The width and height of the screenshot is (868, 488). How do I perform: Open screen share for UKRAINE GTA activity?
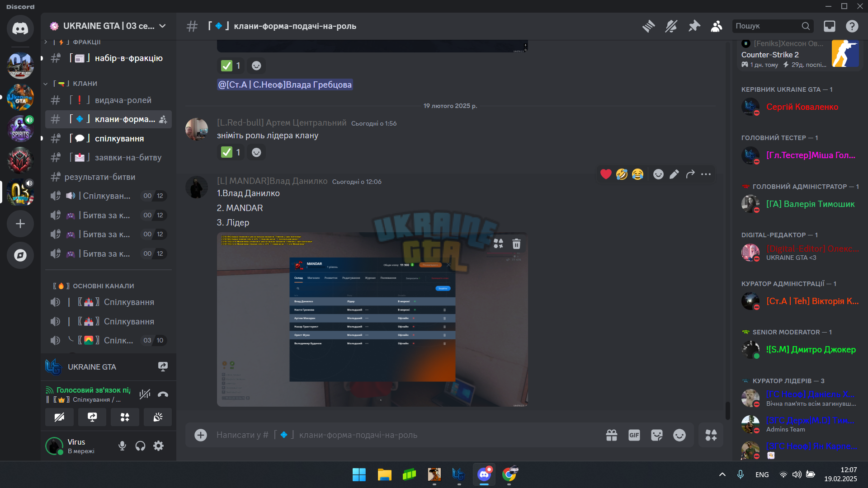(163, 367)
